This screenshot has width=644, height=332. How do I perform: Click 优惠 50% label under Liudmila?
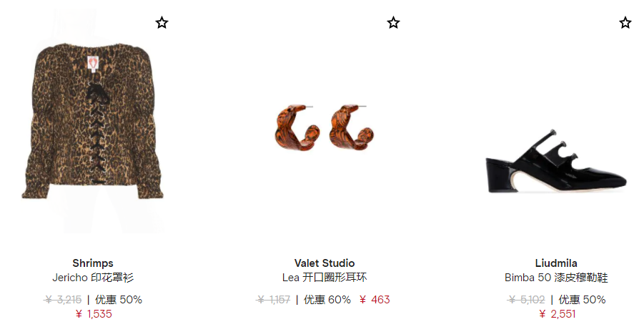[x=582, y=300]
